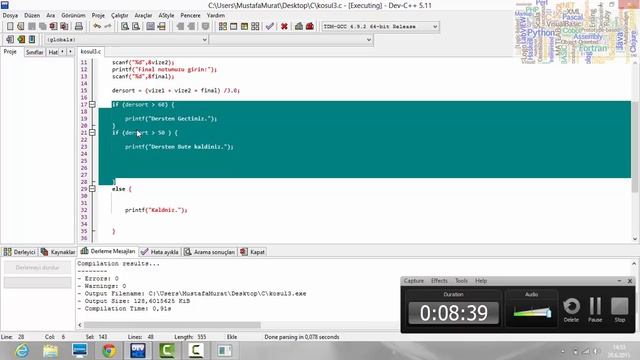Click the editor vertical scrollbar down arrow
Image resolution: width=640 pixels, height=360 pixels.
click(635, 239)
